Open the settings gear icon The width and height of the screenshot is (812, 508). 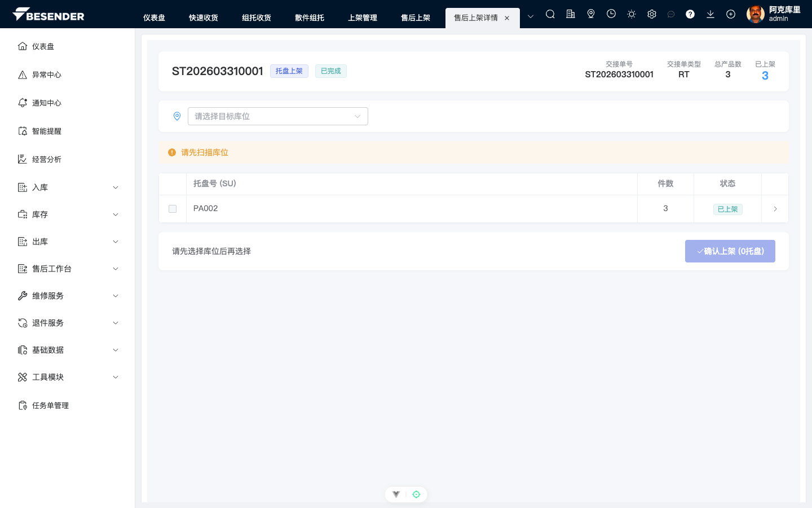pyautogui.click(x=652, y=14)
